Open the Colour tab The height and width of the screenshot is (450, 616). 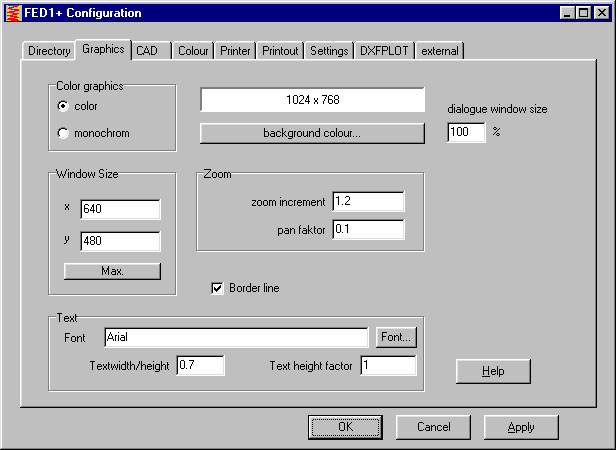pos(193,51)
